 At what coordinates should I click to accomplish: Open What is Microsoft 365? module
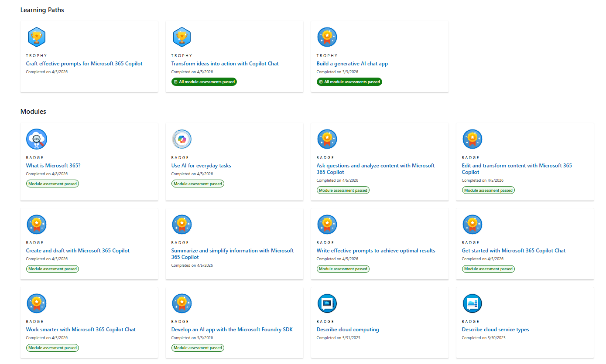[53, 166]
